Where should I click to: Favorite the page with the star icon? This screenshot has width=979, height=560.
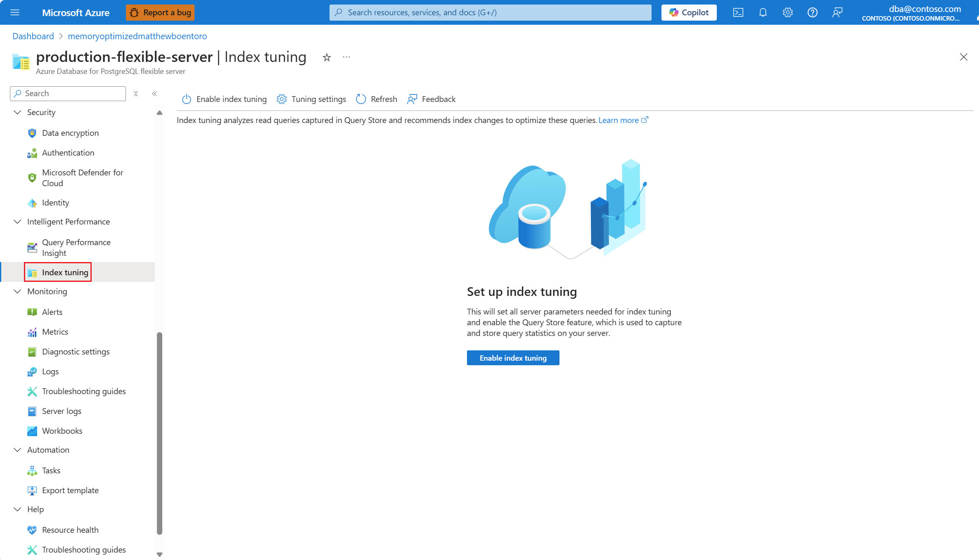pos(327,57)
